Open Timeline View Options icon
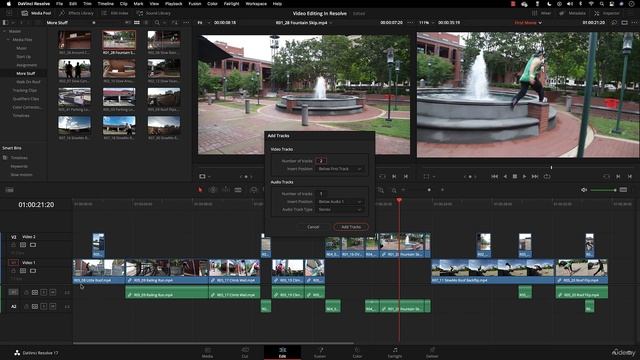Image resolution: width=640 pixels, height=360 pixels. tap(9, 190)
